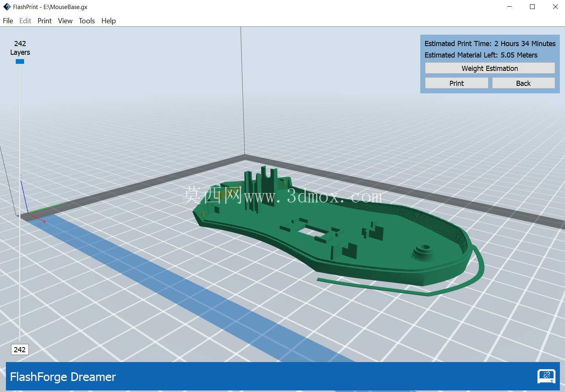Click the Estimated Print Time text
This screenshot has height=392, width=565.
click(490, 44)
